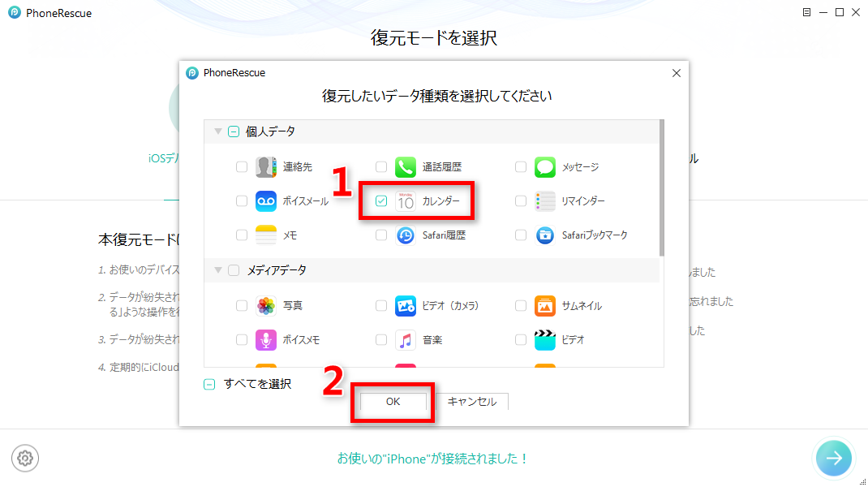This screenshot has height=487, width=868.
Task: Open the main window menu icon
Action: pyautogui.click(x=806, y=12)
